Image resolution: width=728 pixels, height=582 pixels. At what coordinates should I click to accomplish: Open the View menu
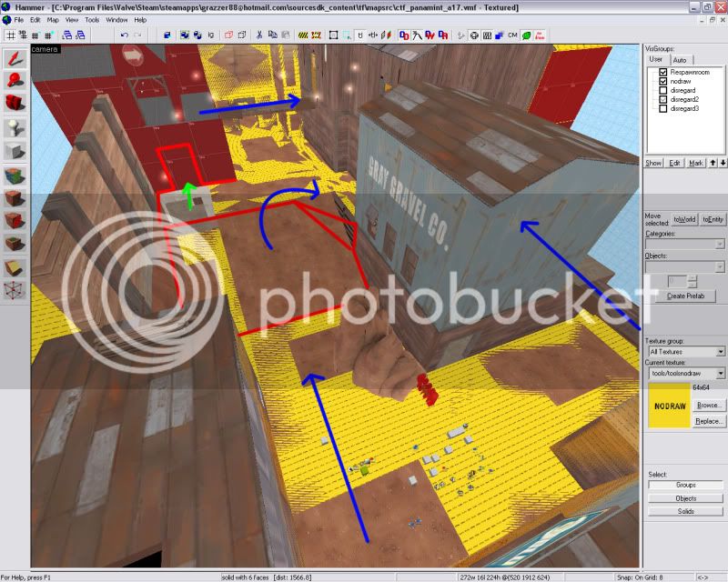tap(72, 20)
